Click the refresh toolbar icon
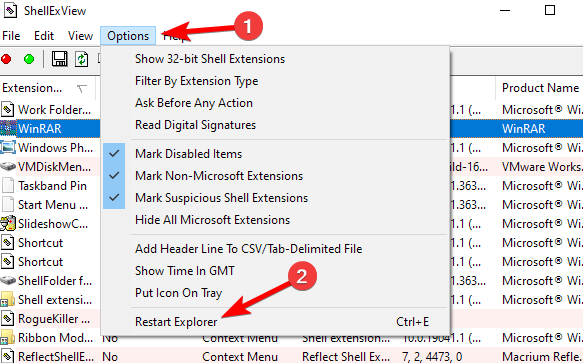This screenshot has height=363, width=583. click(81, 59)
